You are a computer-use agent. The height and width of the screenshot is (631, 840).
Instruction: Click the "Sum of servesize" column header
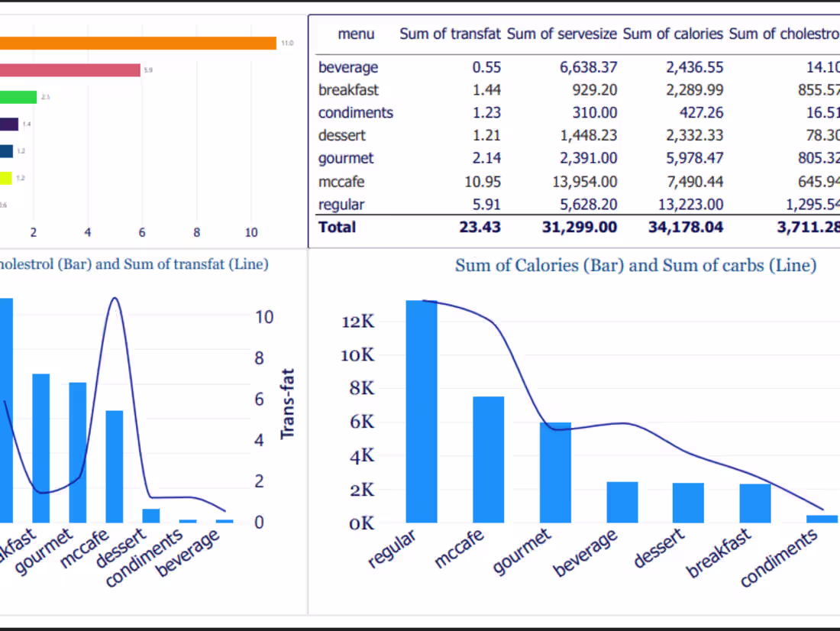(562, 34)
